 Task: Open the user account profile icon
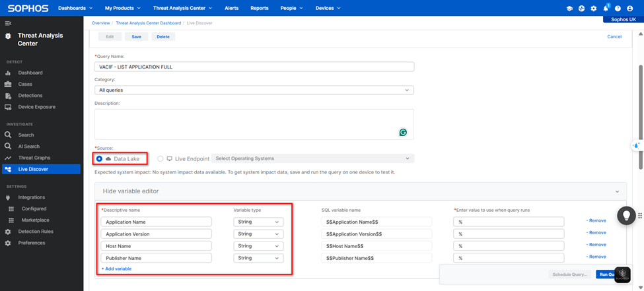pyautogui.click(x=629, y=9)
